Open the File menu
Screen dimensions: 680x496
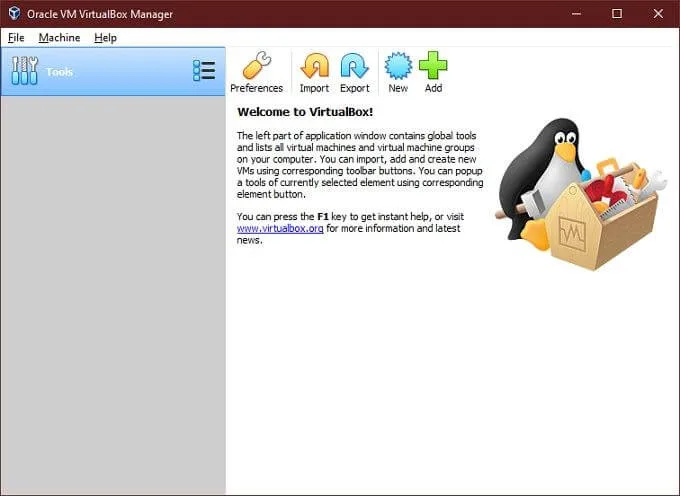[16, 38]
